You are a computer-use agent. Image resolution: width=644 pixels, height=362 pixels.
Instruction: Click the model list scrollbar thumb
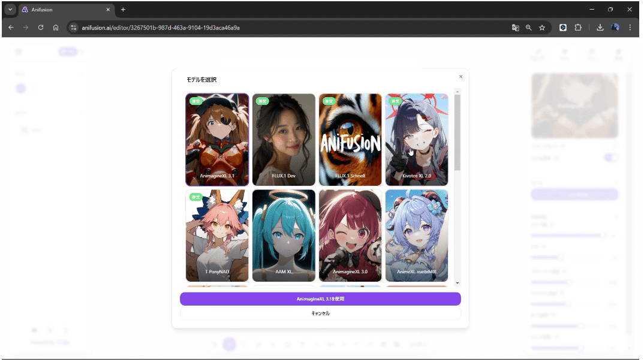[457, 132]
